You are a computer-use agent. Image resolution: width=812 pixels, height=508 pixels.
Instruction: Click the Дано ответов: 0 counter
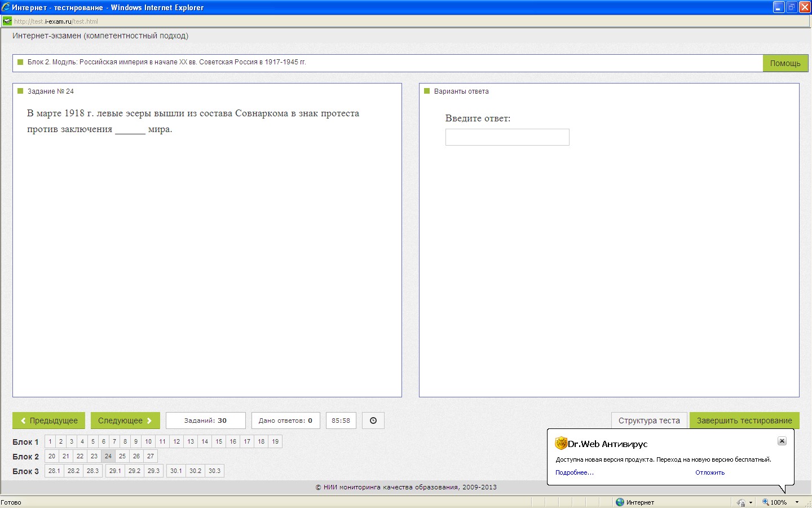click(285, 421)
